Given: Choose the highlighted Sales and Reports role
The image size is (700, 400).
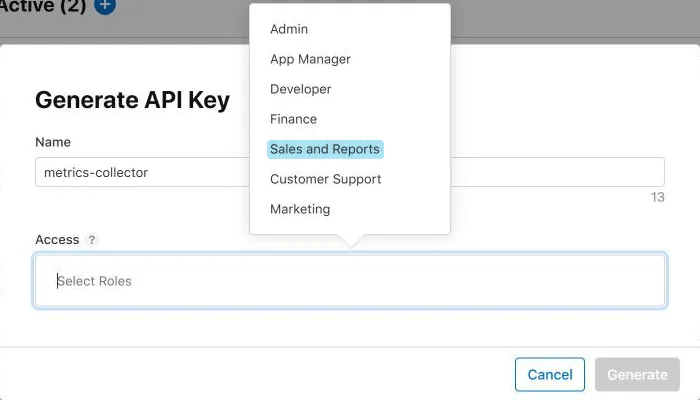Looking at the screenshot, I should (325, 149).
